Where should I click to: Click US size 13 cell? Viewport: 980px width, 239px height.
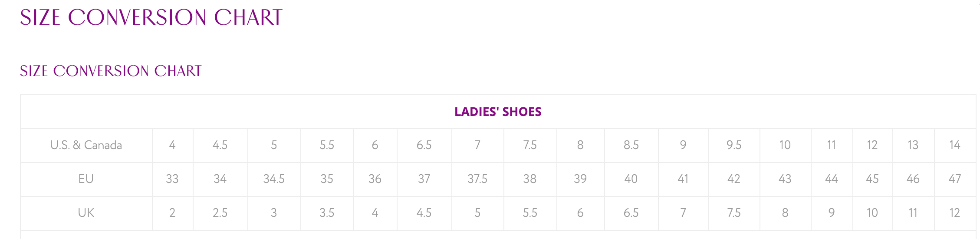point(913,145)
